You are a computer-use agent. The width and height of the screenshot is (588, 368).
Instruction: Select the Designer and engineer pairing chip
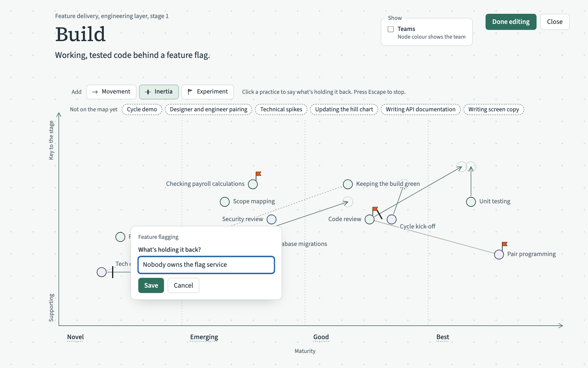point(209,109)
